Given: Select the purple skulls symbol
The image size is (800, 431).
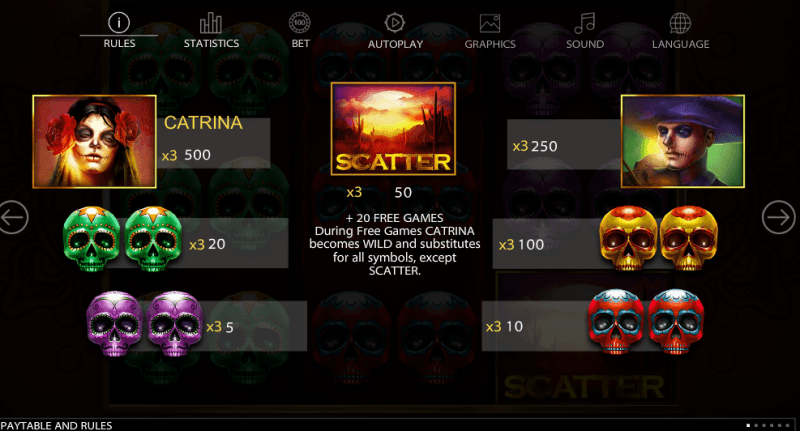Looking at the screenshot, I should point(144,323).
